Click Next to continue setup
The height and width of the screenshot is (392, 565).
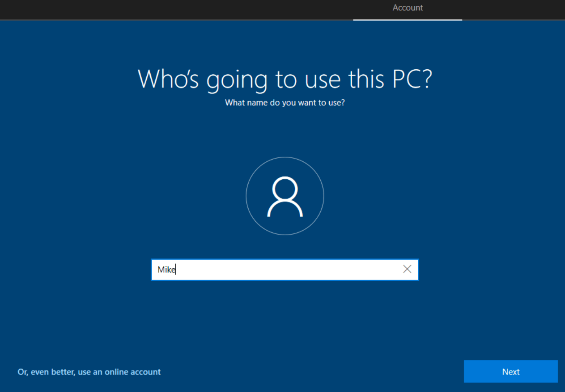[x=510, y=371]
